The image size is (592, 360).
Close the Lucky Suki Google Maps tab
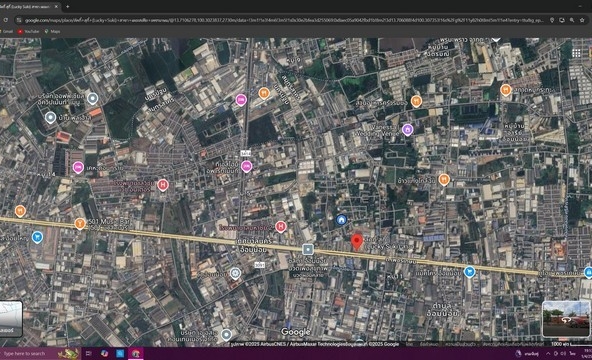56,6
